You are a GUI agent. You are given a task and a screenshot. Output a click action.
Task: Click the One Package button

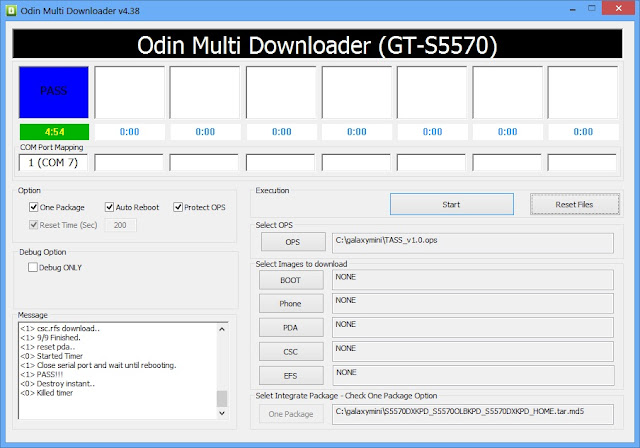tap(291, 414)
